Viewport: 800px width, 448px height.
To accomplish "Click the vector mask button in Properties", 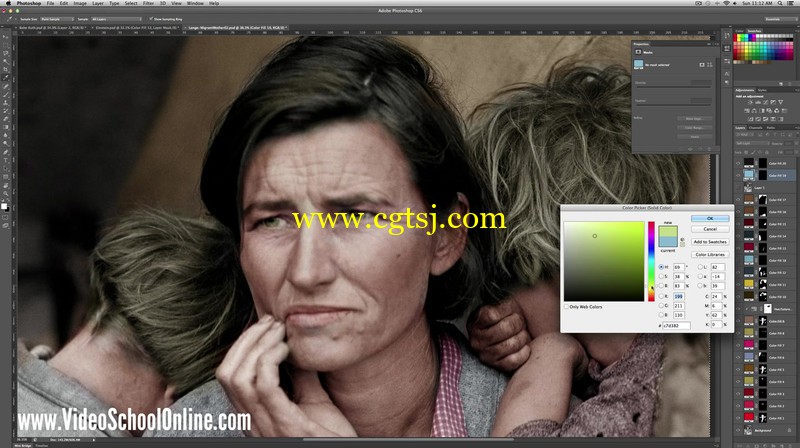I will pos(710,65).
